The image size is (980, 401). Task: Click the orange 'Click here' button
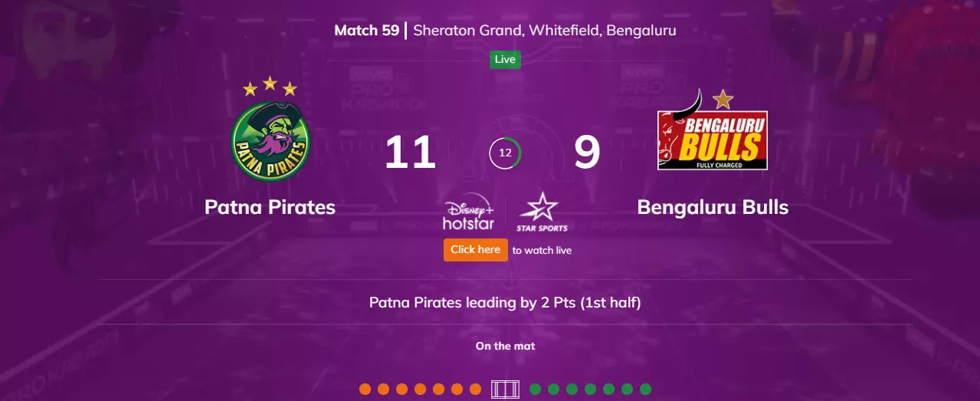[475, 250]
